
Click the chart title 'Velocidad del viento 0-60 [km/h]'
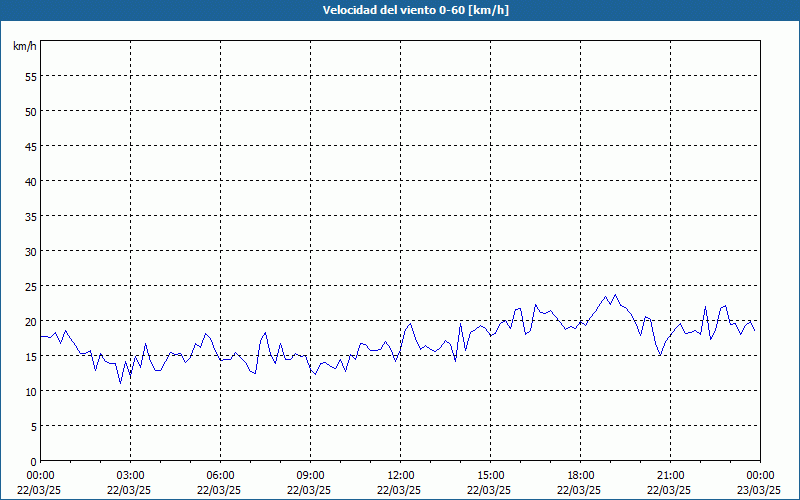(415, 10)
